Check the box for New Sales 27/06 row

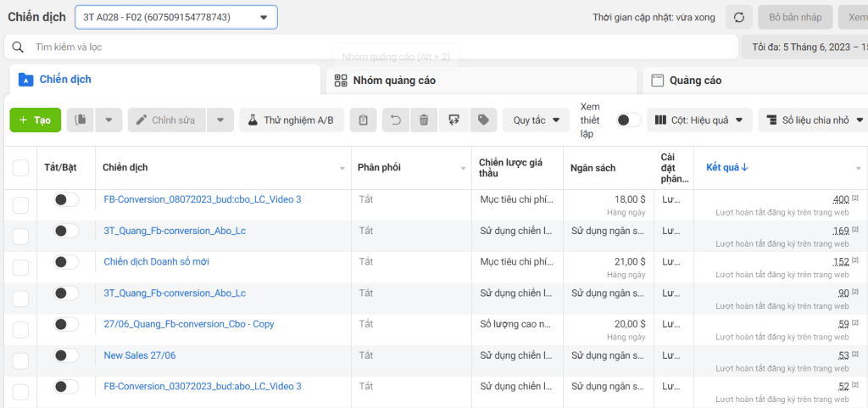[x=20, y=361]
